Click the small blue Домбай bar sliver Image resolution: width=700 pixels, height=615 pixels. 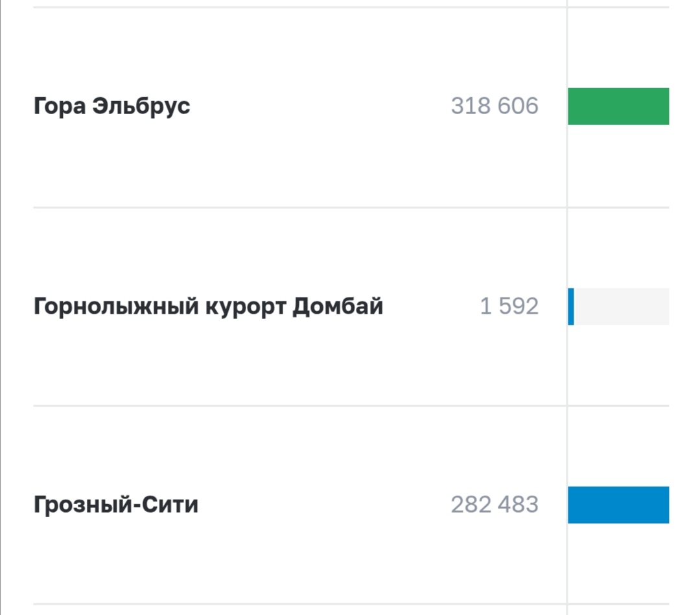pos(571,307)
